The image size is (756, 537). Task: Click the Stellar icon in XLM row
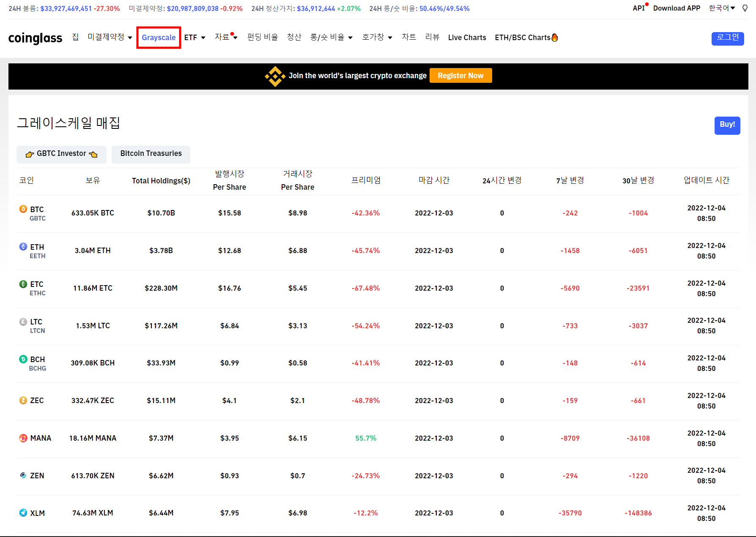tap(23, 512)
